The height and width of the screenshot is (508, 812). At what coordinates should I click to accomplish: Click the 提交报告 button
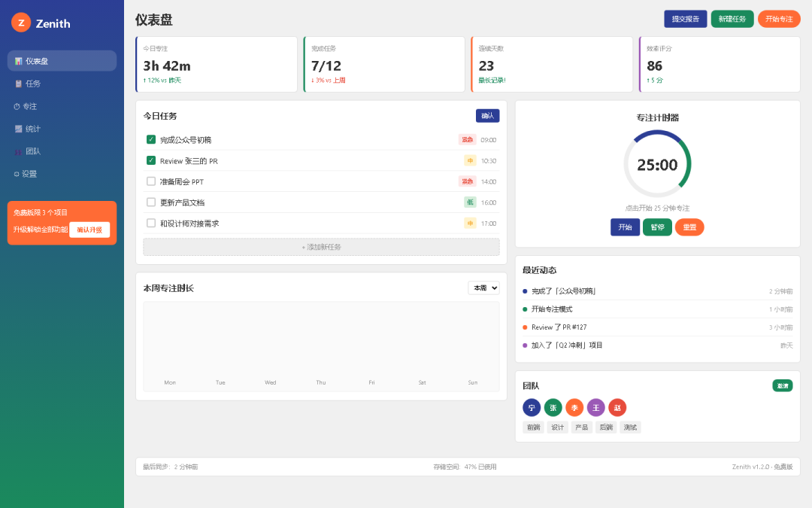[x=685, y=19]
